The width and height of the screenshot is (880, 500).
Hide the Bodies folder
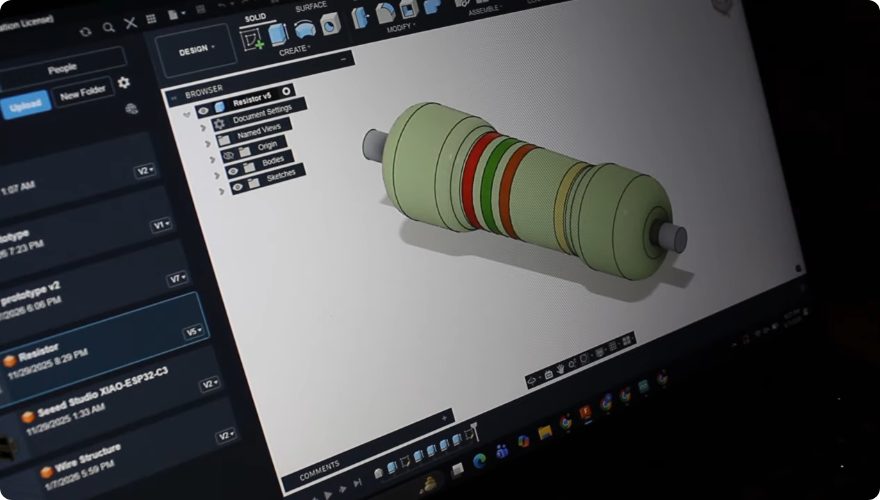pyautogui.click(x=233, y=171)
